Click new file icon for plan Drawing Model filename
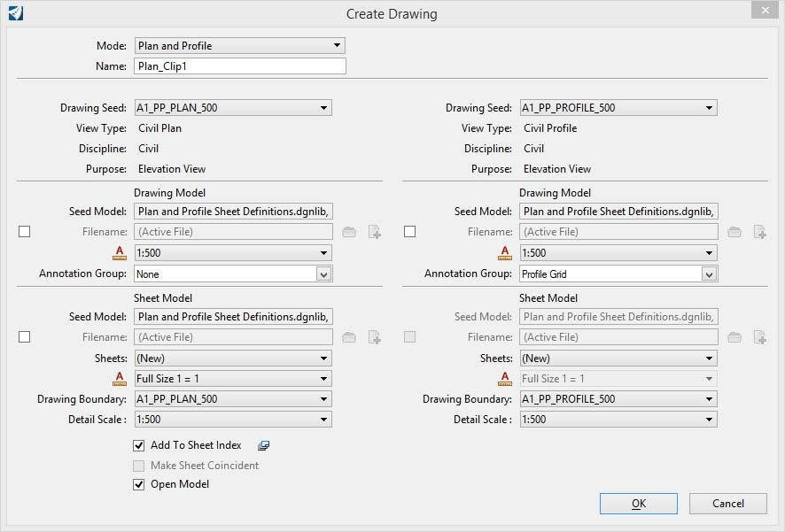The height and width of the screenshot is (532, 785). (375, 232)
